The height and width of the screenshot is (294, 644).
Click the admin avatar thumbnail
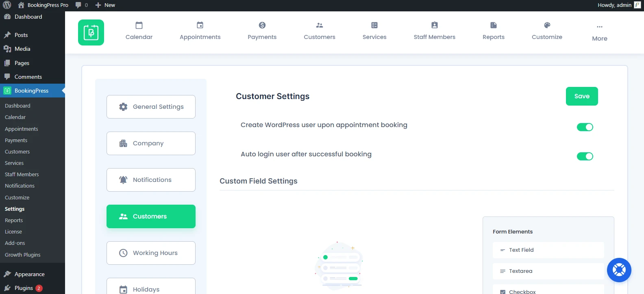[637, 5]
